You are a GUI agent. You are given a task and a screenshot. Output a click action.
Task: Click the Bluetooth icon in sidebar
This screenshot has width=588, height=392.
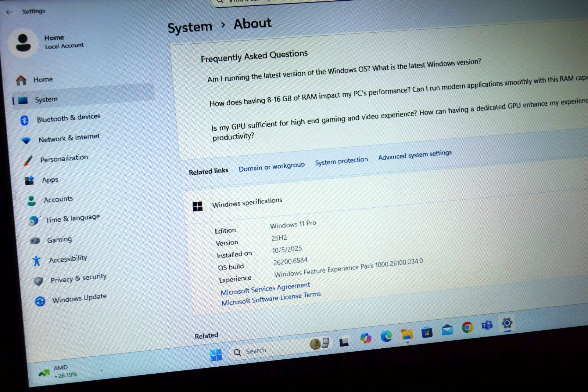click(x=24, y=120)
